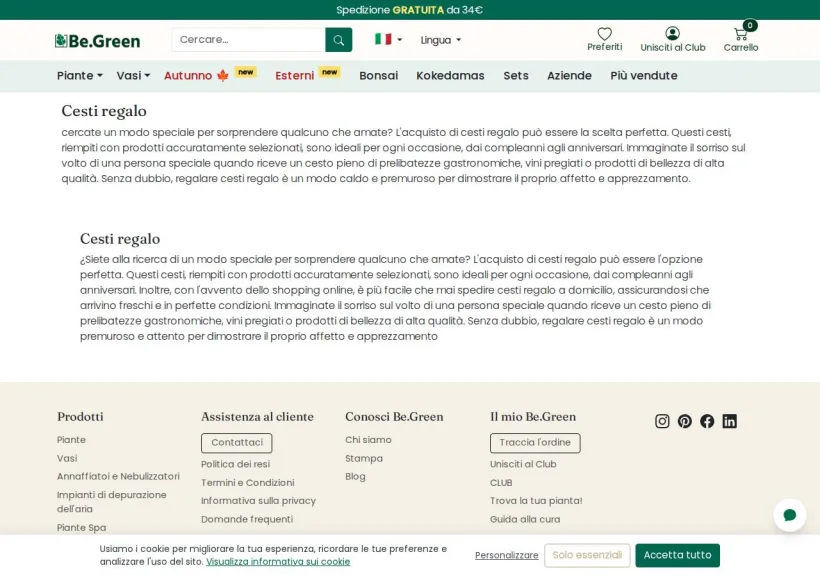Open the Autunno category
This screenshot has height=577, width=820.
196,75
